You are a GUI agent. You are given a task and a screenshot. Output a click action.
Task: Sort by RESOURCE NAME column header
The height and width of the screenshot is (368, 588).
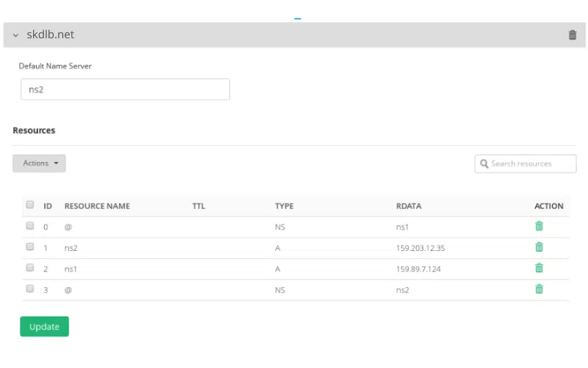(97, 206)
